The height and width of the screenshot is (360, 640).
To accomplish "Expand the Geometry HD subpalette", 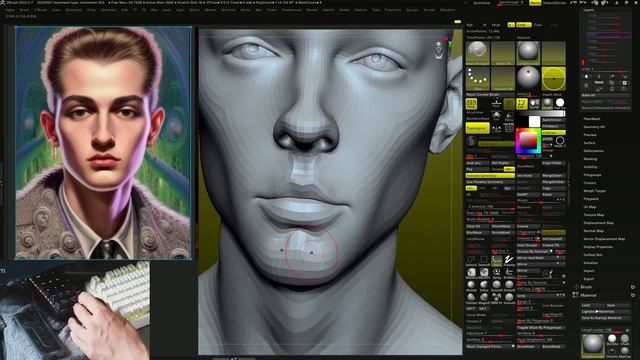I will point(594,127).
